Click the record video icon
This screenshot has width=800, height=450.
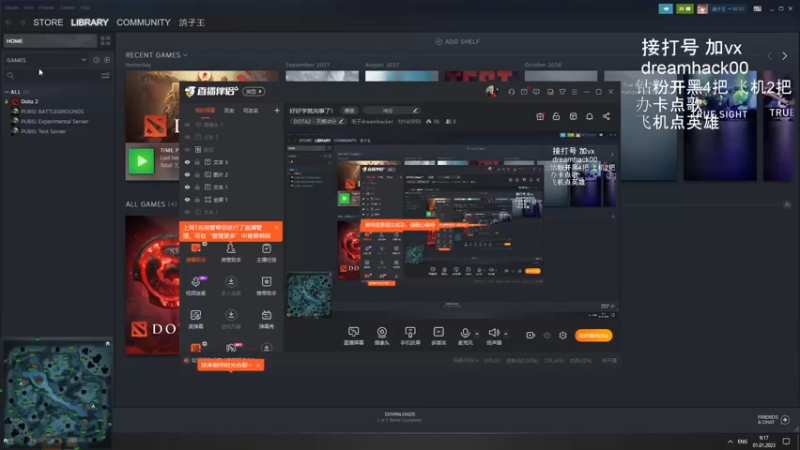pyautogui.click(x=531, y=335)
